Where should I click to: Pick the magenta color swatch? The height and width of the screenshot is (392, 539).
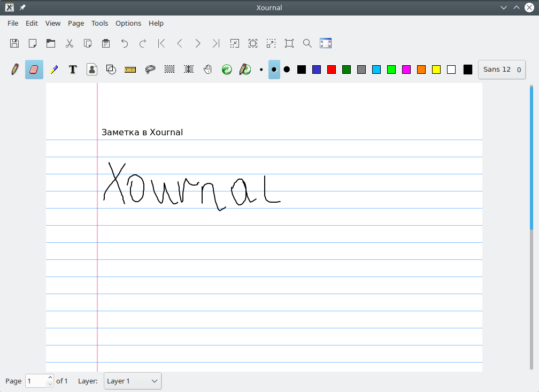[x=406, y=70]
